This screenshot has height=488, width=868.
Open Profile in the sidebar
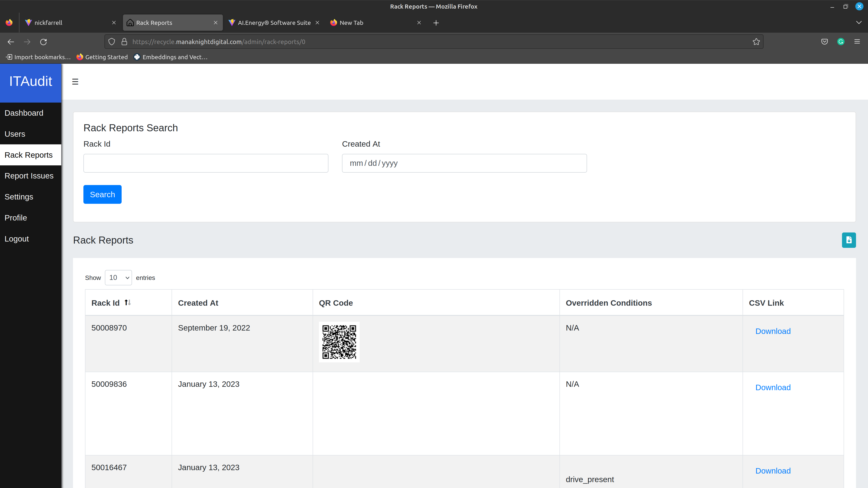(31, 218)
